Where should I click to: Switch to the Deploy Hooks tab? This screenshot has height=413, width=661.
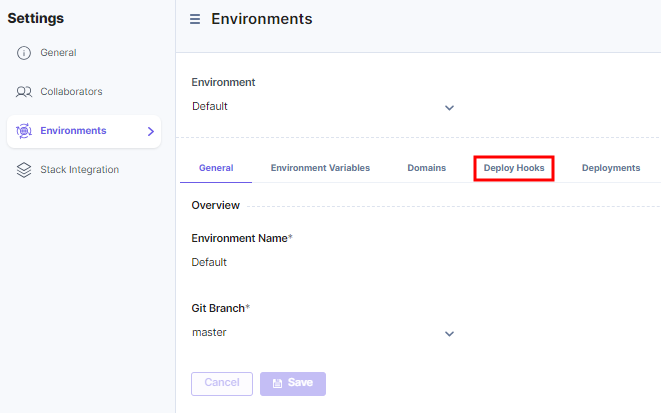[514, 168]
